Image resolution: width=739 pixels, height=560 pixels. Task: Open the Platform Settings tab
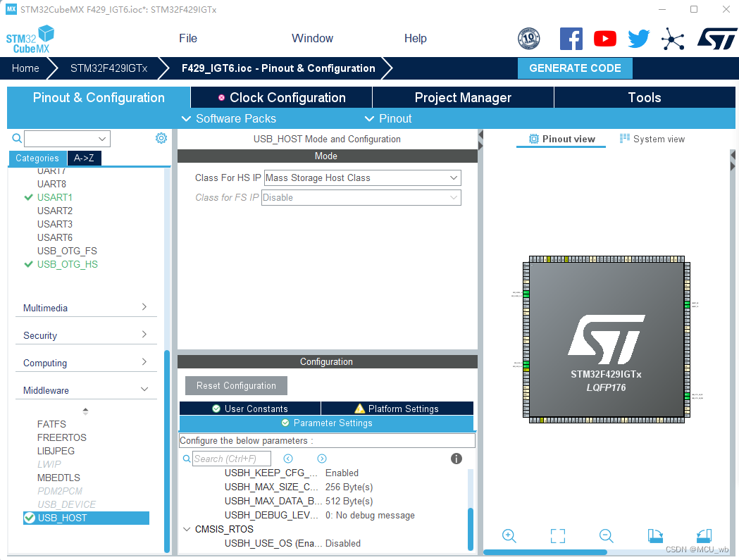[397, 409]
